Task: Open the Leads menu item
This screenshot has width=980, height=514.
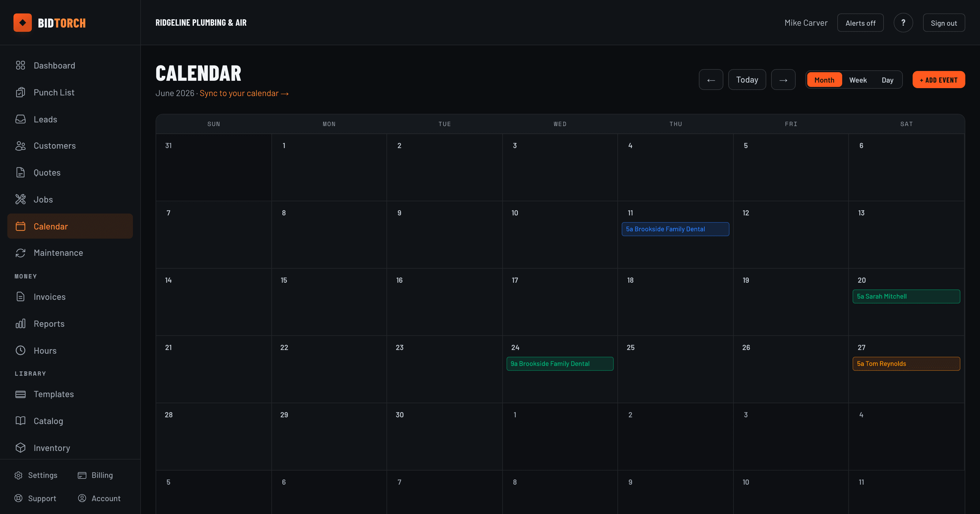Action: pyautogui.click(x=70, y=119)
